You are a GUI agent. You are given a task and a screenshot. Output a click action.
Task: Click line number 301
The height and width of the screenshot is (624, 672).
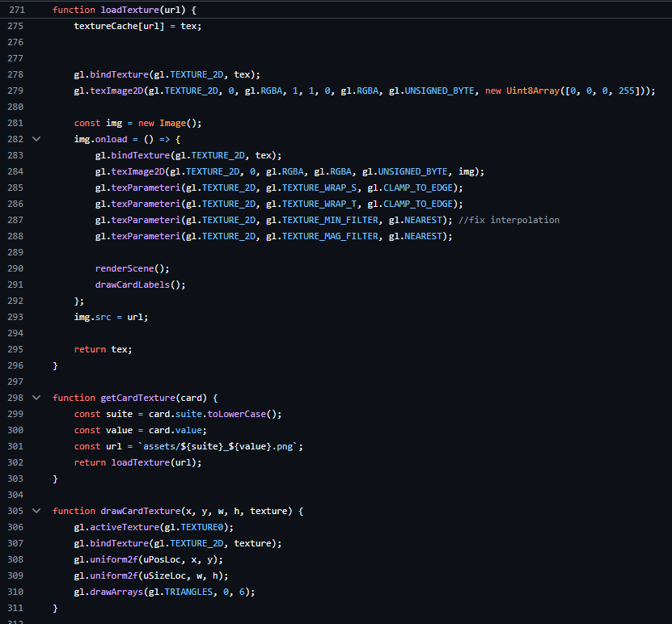15,446
